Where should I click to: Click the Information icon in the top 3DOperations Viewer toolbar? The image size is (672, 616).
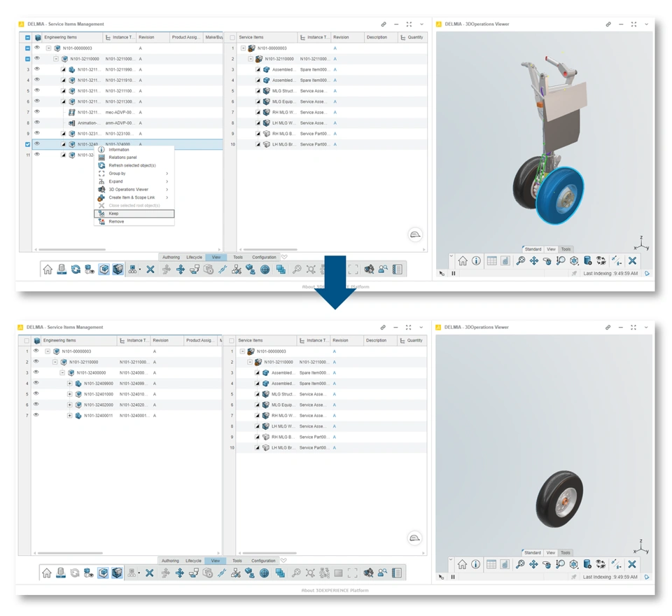pyautogui.click(x=476, y=260)
